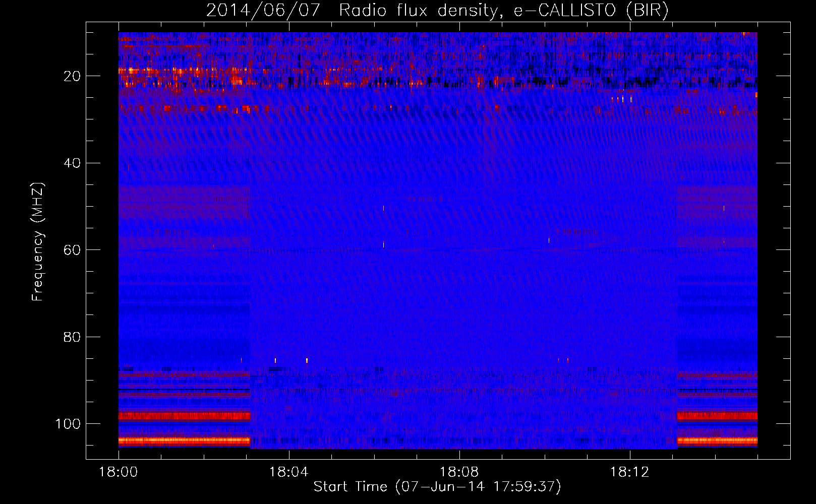
Task: Click the 'Start Time (07-Jun-14 17:59:37)' label
Action: click(x=437, y=487)
